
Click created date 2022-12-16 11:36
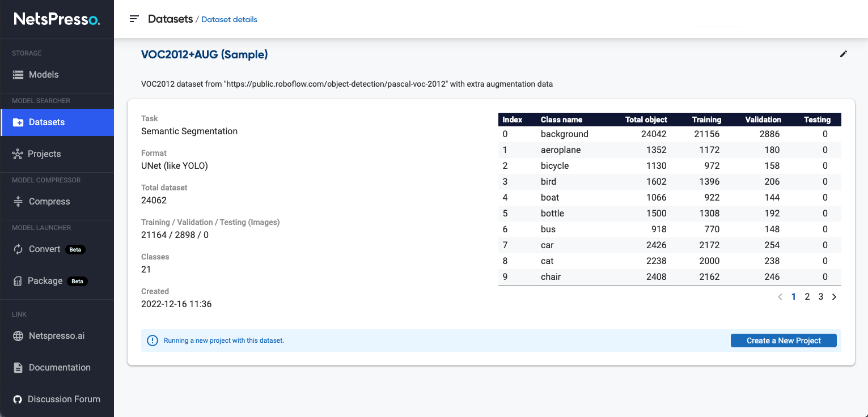tap(176, 304)
